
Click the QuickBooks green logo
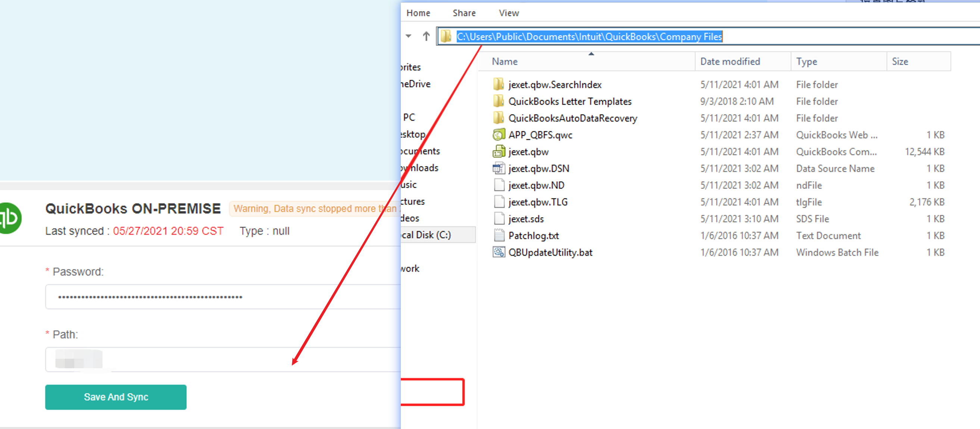point(10,219)
